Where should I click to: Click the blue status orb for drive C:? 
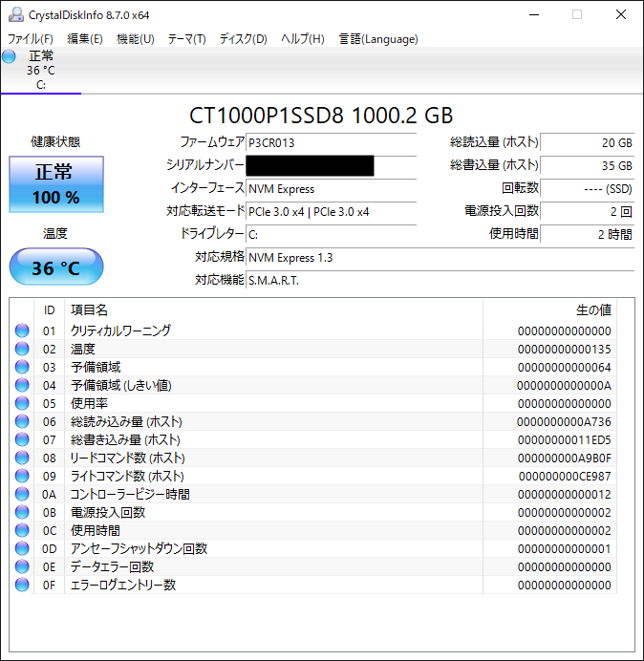(x=9, y=56)
